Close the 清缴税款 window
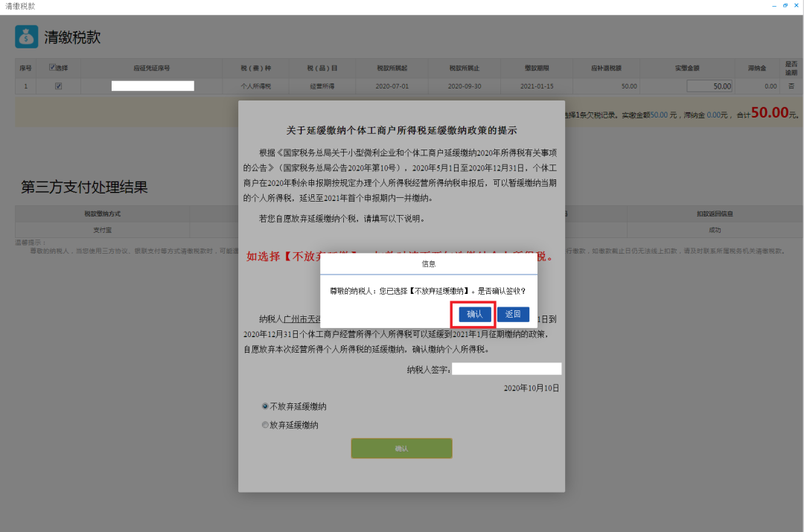Image resolution: width=804 pixels, height=532 pixels. [x=797, y=6]
